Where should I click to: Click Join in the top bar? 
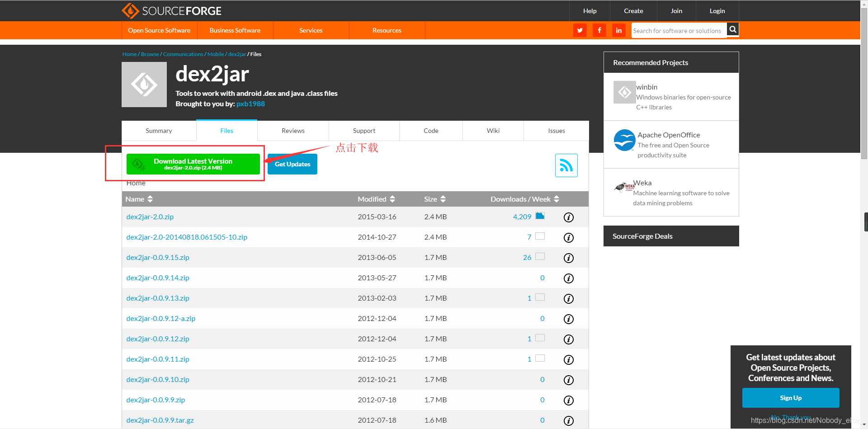(676, 11)
